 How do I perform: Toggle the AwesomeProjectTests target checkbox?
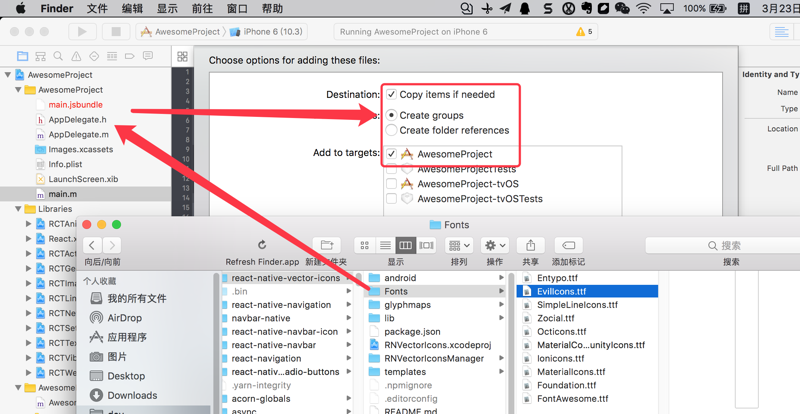pos(391,169)
